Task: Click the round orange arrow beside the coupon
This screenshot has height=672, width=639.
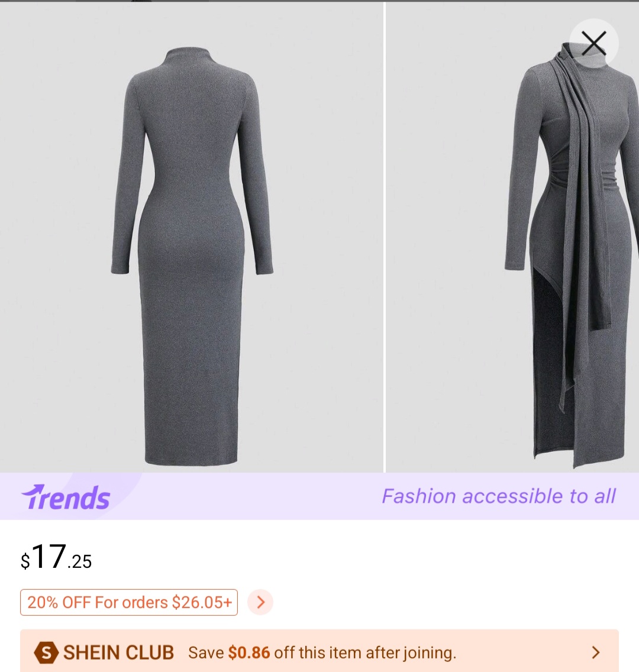Action: point(260,602)
